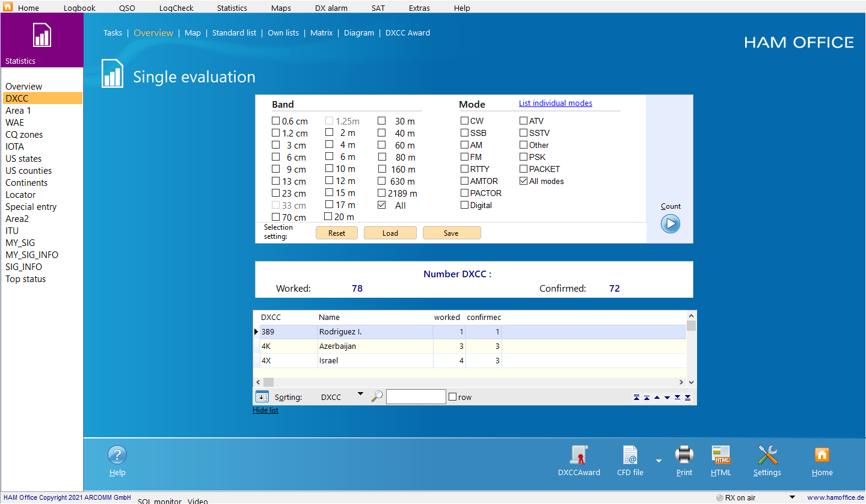Click the Statistics chart icon in purple panel
This screenshot has width=866, height=504.
(42, 35)
